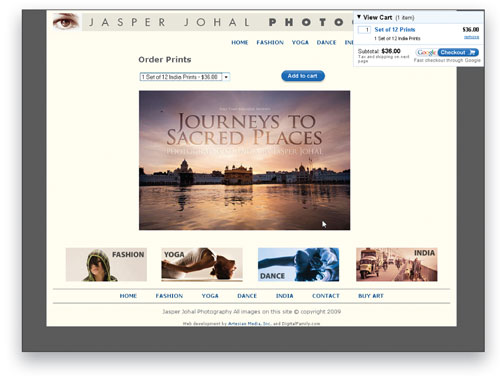Select CONTACT in the footer menu
The image size is (500, 376).
click(326, 296)
